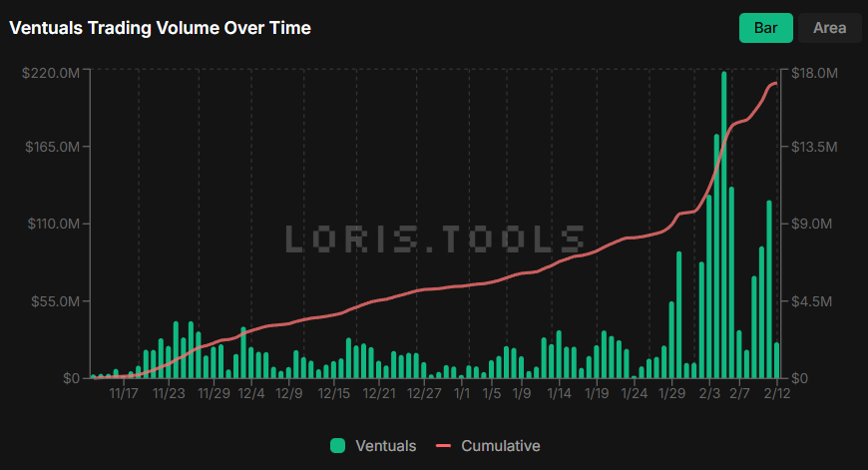
Task: Click the $220.0M left axis label
Action: (x=51, y=73)
